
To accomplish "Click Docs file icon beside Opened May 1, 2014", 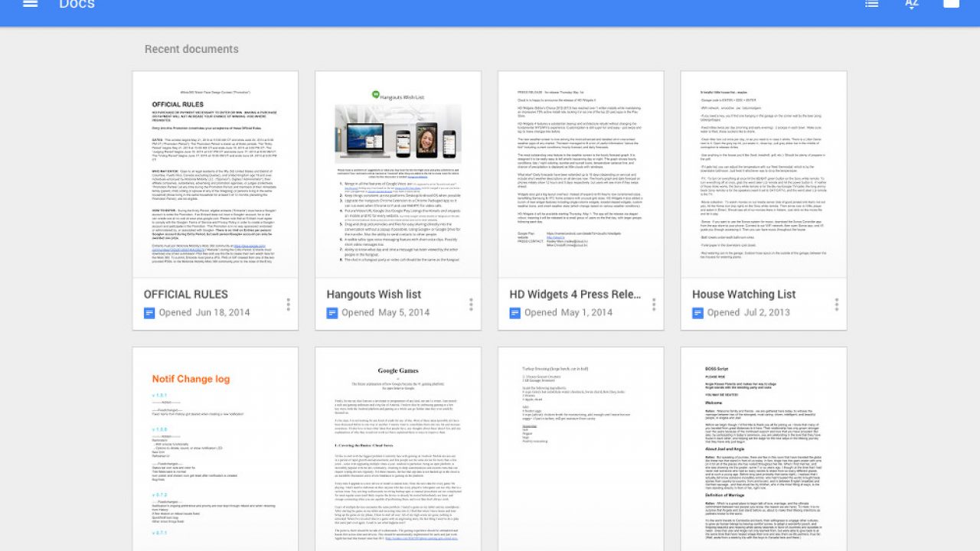I will [515, 312].
